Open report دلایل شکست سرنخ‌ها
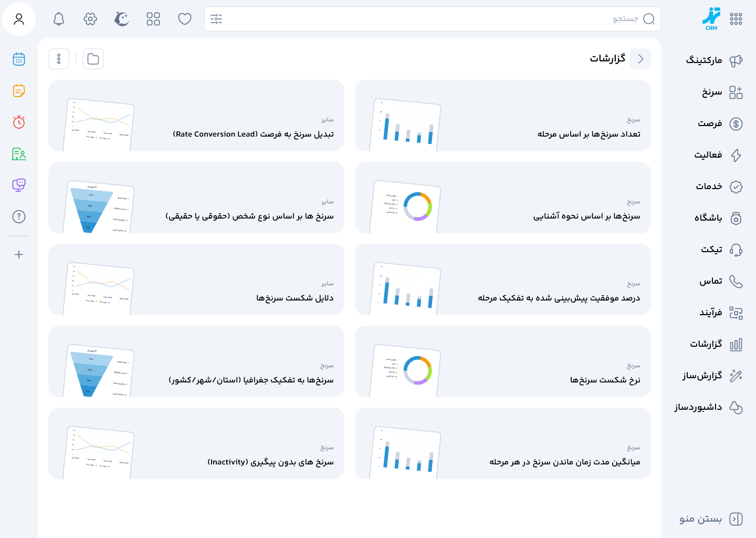Viewport: 756px width, 538px height. pyautogui.click(x=196, y=280)
